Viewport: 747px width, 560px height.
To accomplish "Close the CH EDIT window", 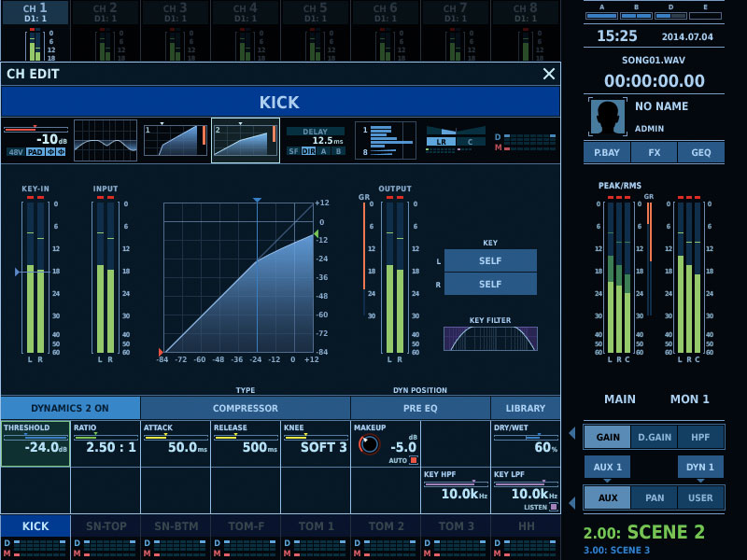I will [x=548, y=74].
